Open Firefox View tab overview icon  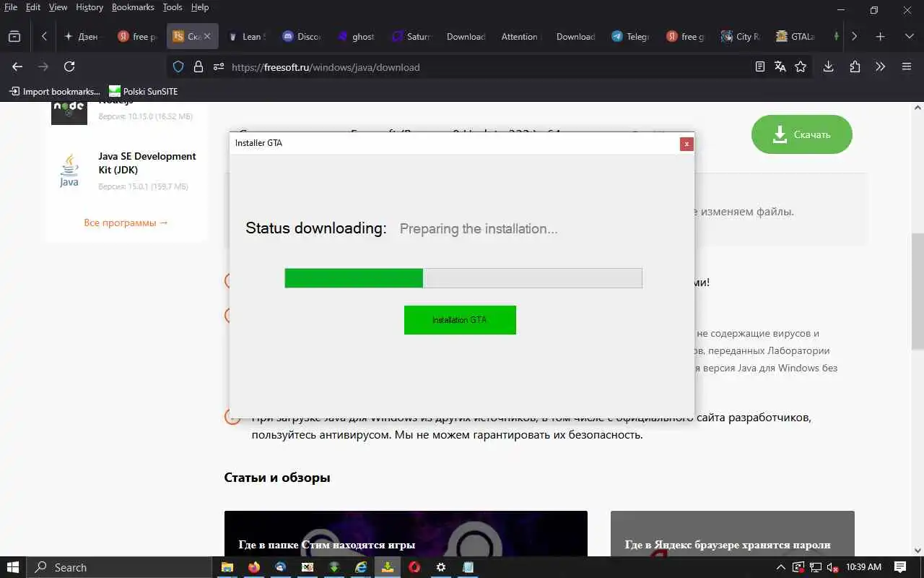point(14,36)
